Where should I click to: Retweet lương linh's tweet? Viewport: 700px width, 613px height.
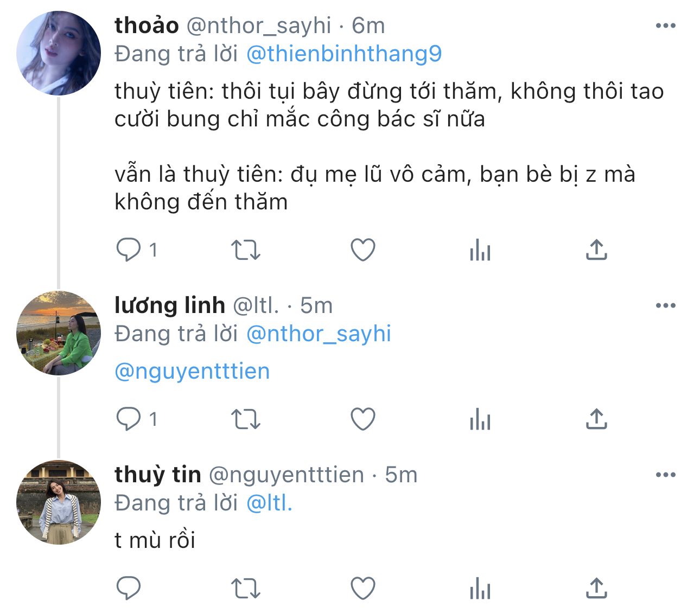tap(246, 419)
